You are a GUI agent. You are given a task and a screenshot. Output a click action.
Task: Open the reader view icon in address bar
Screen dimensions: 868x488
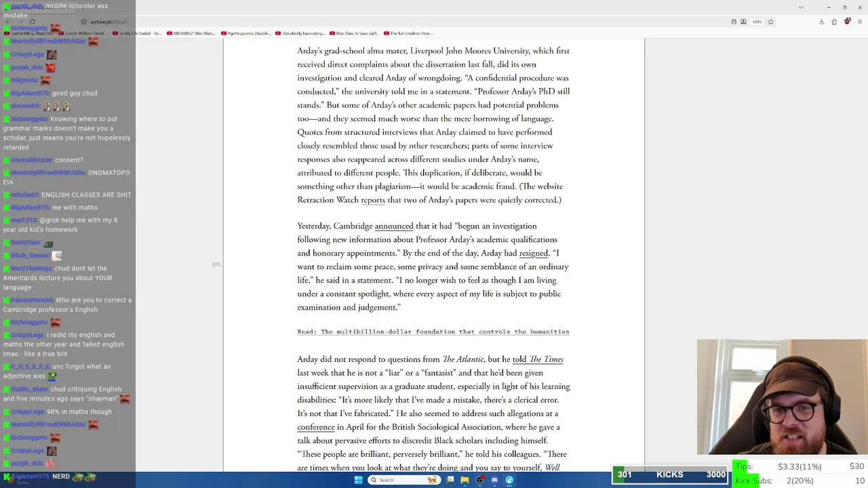(x=734, y=22)
